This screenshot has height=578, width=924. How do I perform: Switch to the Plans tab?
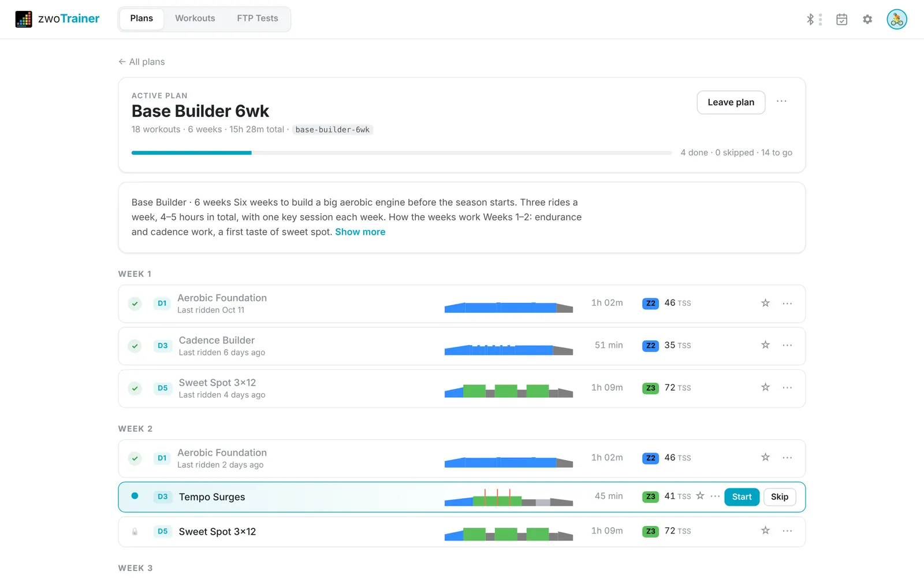141,18
